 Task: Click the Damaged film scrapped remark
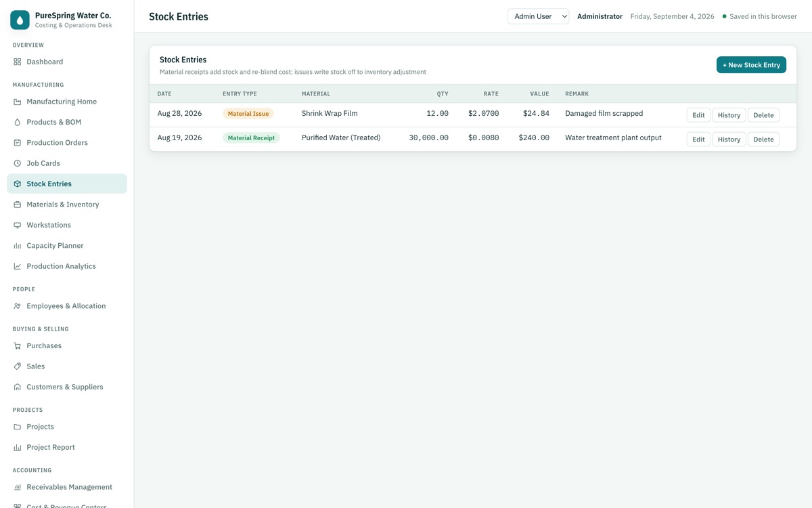point(604,114)
